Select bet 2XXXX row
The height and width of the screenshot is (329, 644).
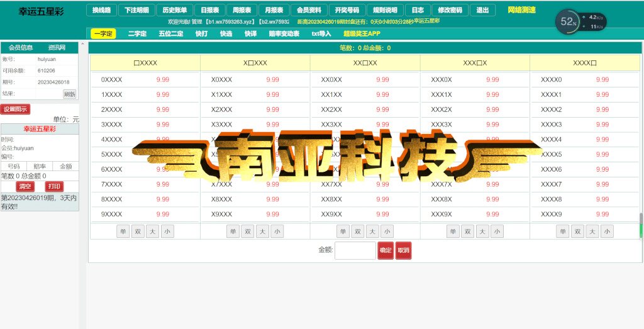[145, 109]
